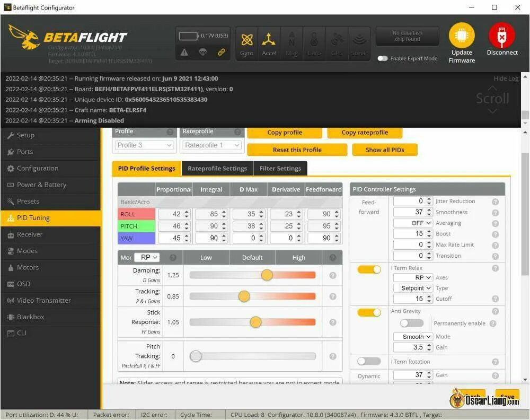530x420 pixels.
Task: Click the Damping D Gains slider handle
Action: (267, 275)
